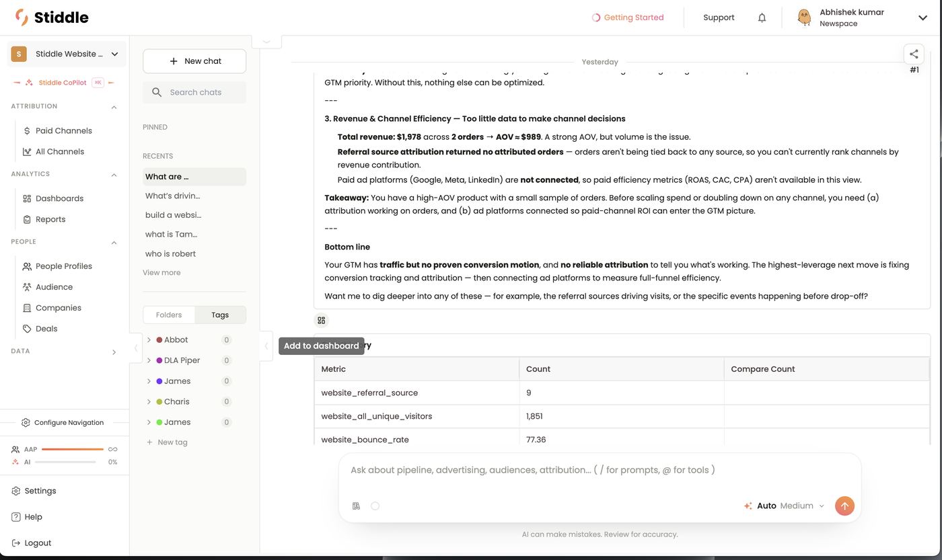Click the Add to dashboard grid icon
The image size is (942, 560).
click(322, 321)
